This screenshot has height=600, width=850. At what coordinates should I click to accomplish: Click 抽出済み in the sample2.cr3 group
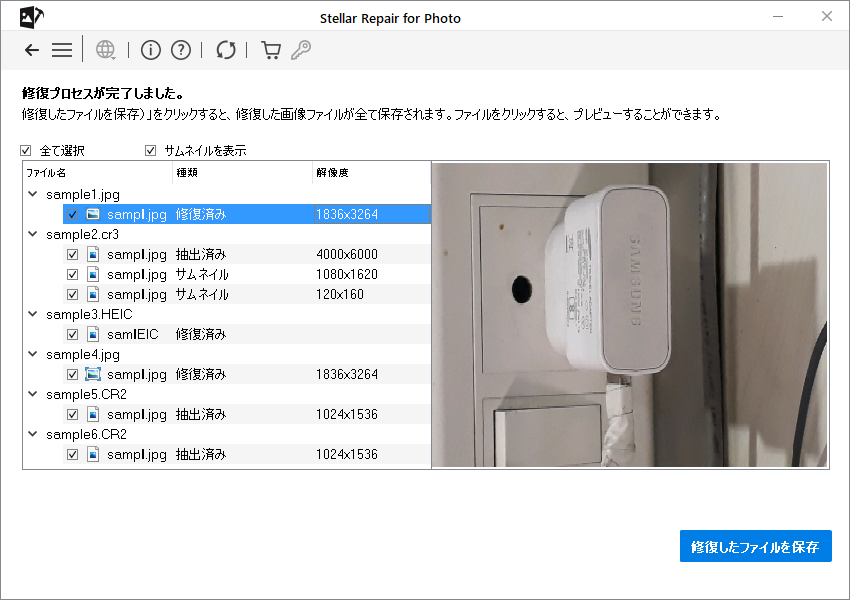(201, 254)
